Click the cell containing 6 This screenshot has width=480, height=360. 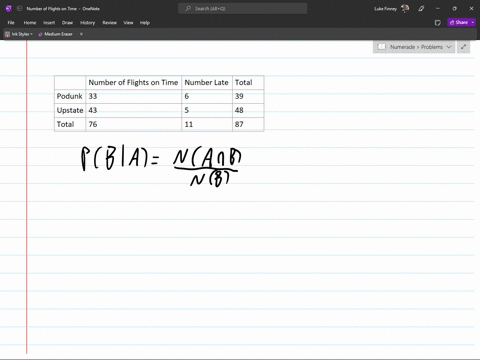207,96
